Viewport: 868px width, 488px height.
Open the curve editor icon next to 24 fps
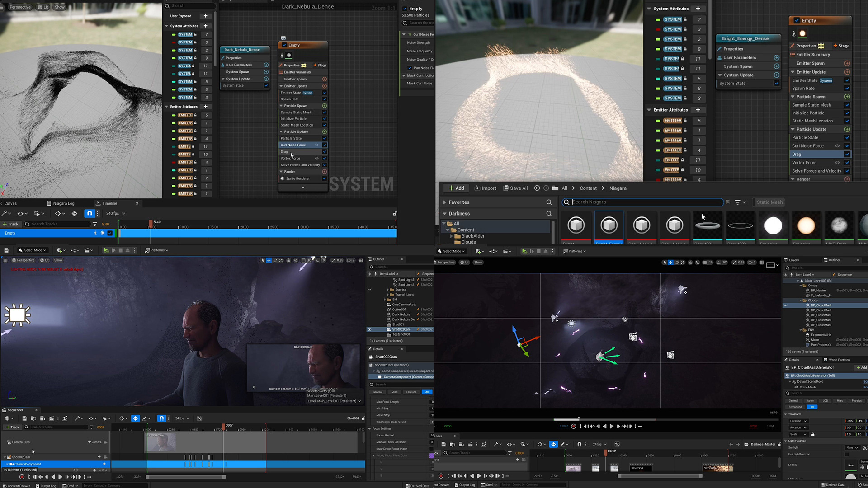[x=200, y=418]
